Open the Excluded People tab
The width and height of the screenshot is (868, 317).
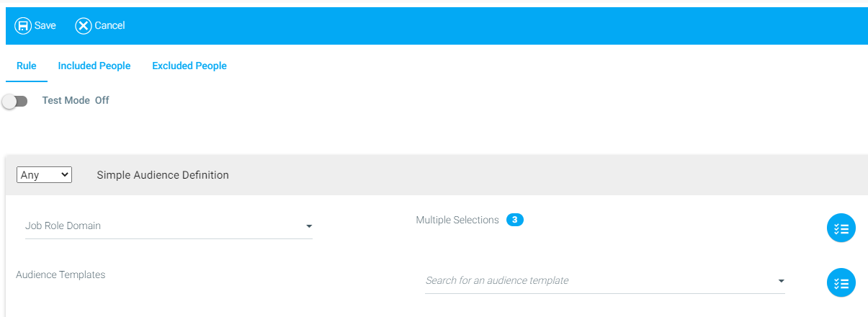(x=189, y=66)
